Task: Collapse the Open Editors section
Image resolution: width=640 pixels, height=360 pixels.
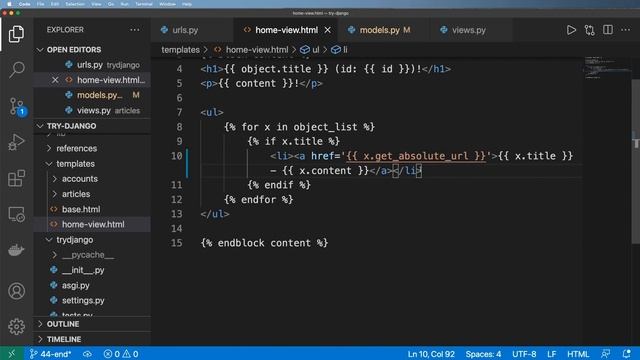Action: tap(92, 50)
